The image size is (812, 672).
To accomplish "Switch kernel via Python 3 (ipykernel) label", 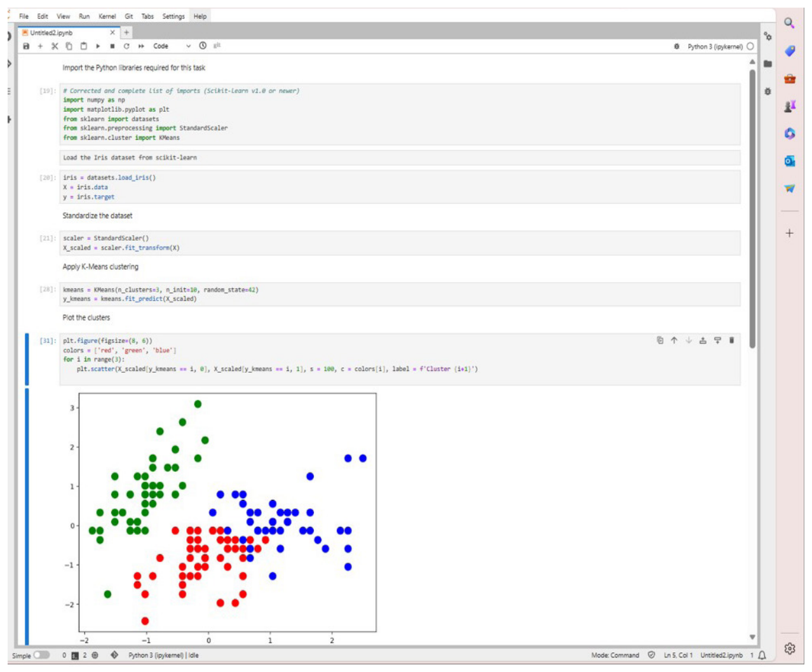I will tap(715, 46).
